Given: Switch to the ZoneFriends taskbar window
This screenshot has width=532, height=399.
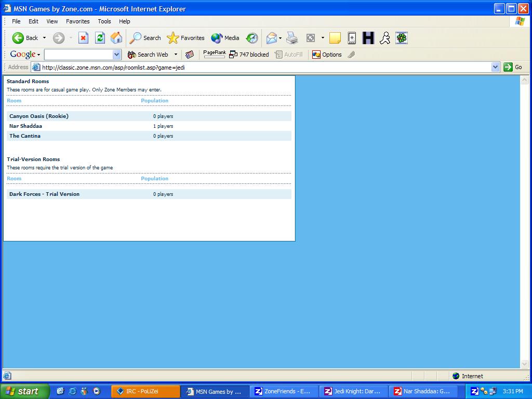Looking at the screenshot, I should [284, 391].
